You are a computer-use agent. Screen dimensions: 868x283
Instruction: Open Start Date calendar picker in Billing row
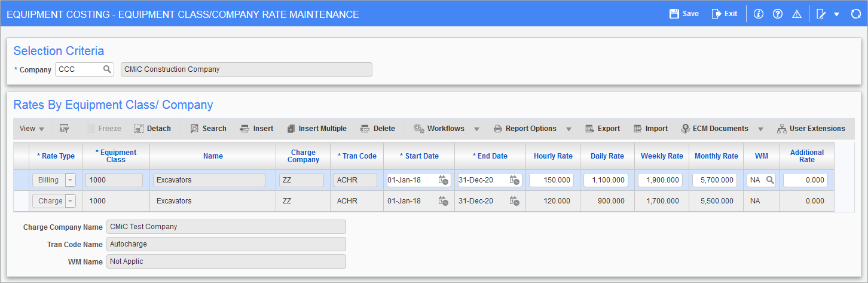tap(444, 180)
